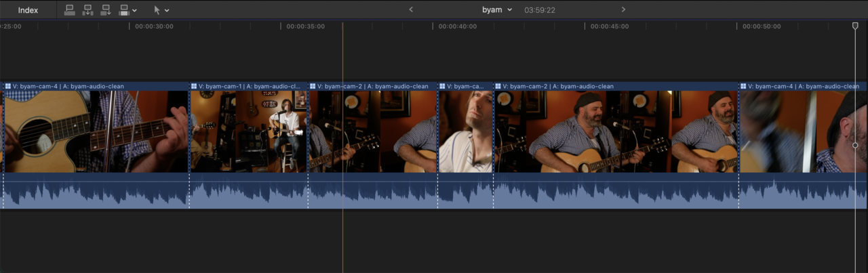Screen dimensions: 868x273
Task: Click the 00:00:30:00 ruler mark
Action: pos(154,26)
